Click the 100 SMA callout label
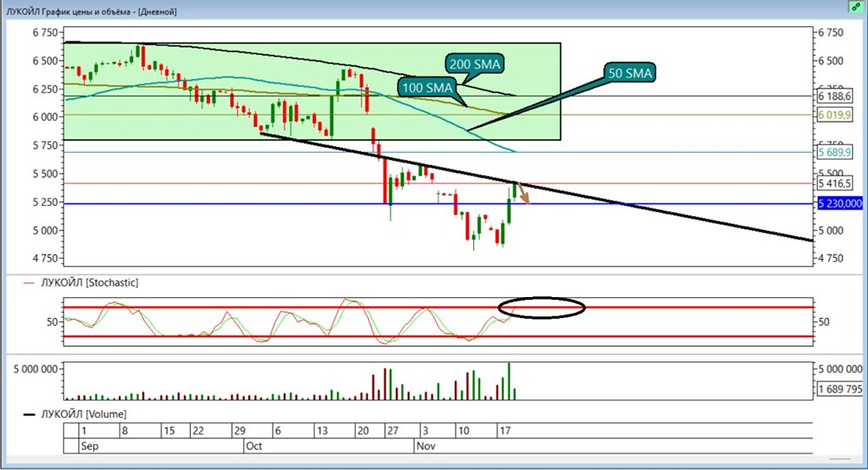The image size is (868, 470). [x=427, y=88]
